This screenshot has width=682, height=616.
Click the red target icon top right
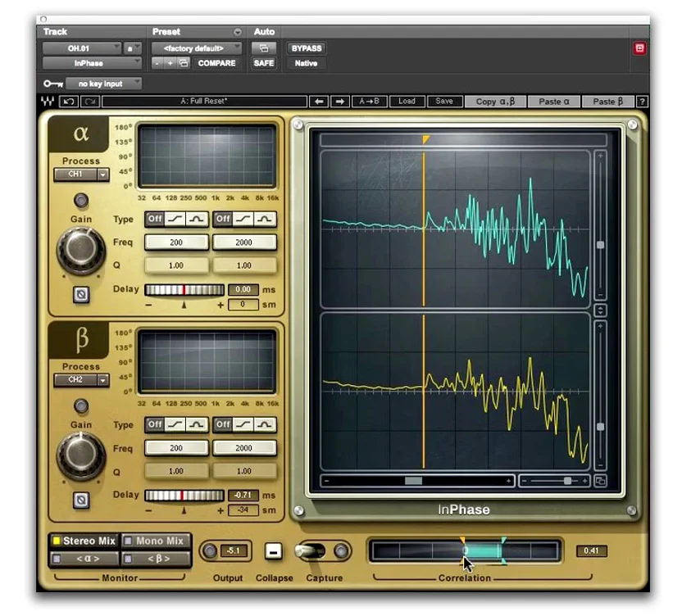tap(639, 48)
